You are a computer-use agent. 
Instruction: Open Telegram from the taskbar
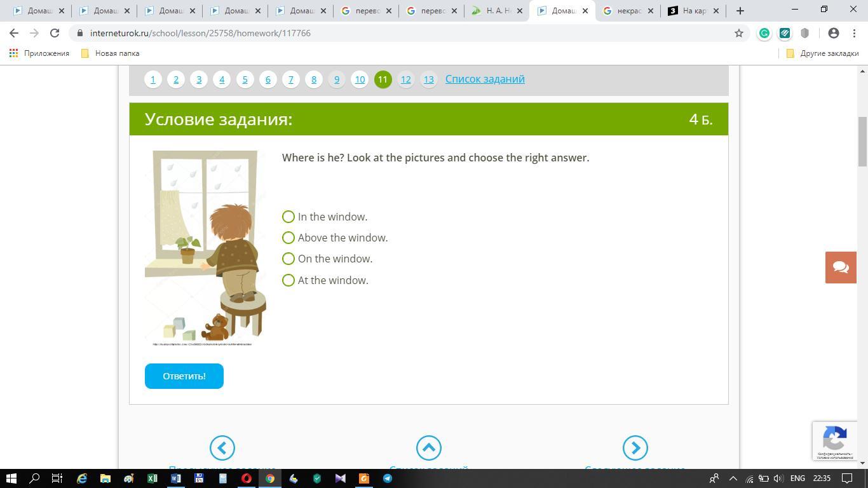(x=388, y=478)
